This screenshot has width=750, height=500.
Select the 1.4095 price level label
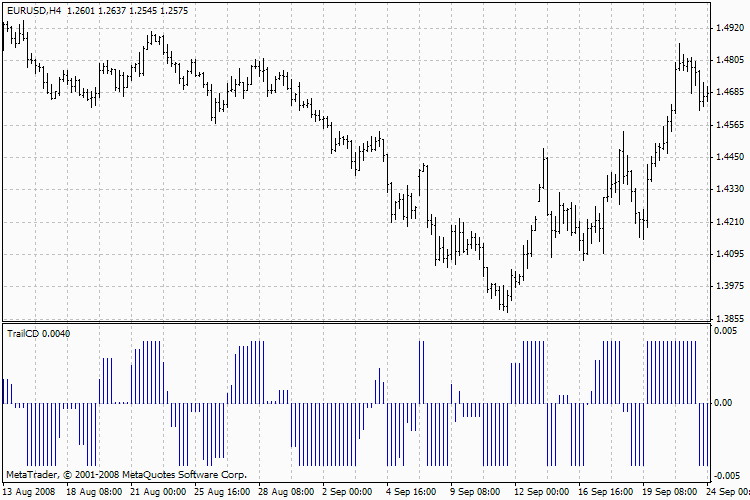coord(731,254)
